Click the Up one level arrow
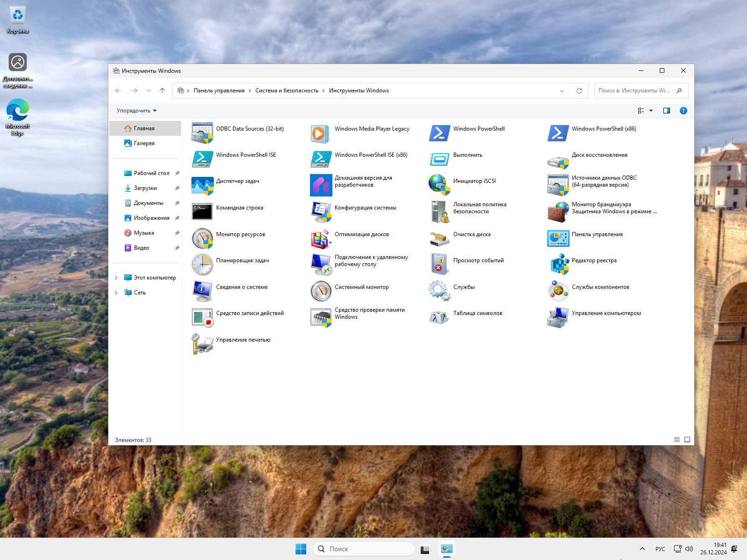This screenshot has width=747, height=560. coord(162,91)
